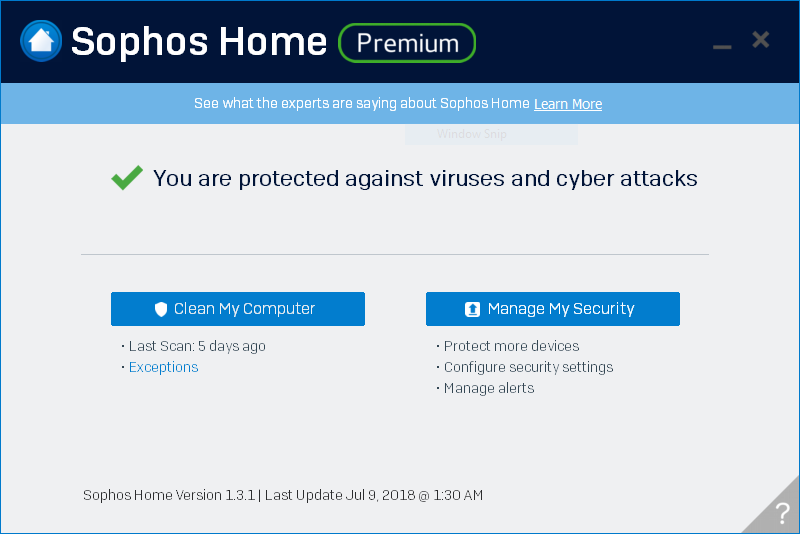Close the Sophos Home window

[x=760, y=40]
